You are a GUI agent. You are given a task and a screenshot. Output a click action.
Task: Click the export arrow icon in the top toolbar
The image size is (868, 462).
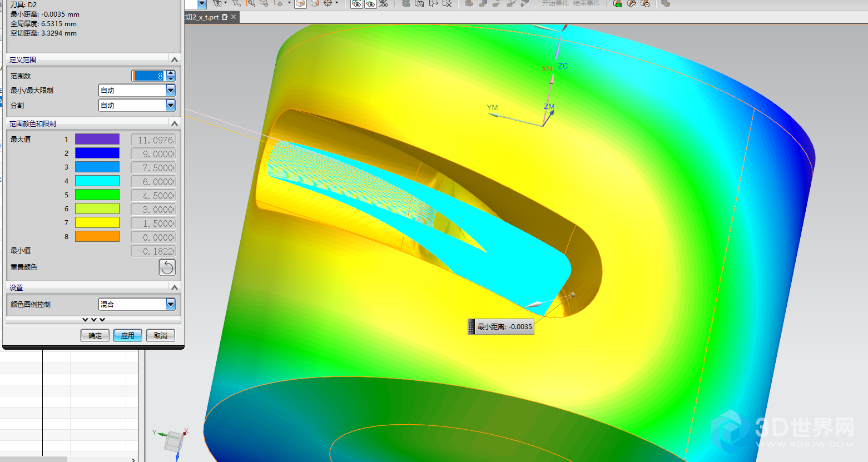click(433, 4)
